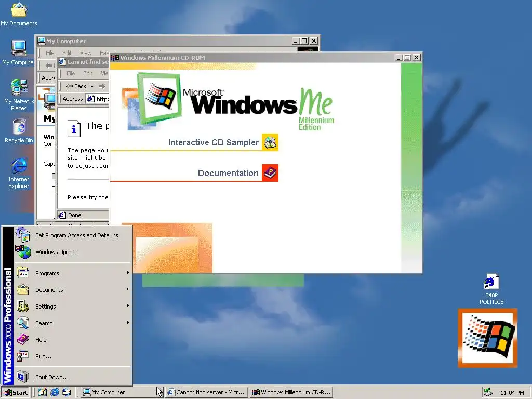Close the Windows Millennium CD-ROM window
The height and width of the screenshot is (399, 532).
click(417, 58)
